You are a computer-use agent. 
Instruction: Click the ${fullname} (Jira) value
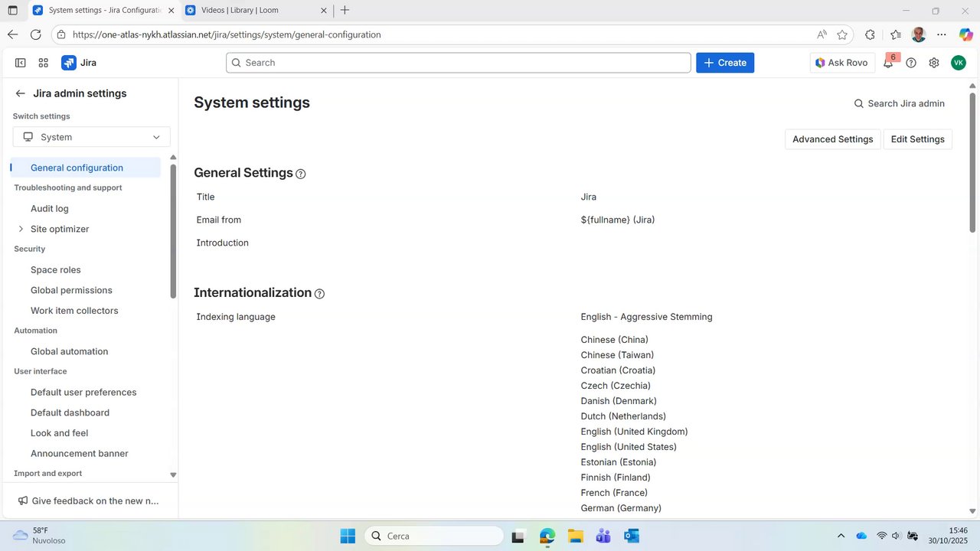coord(618,220)
